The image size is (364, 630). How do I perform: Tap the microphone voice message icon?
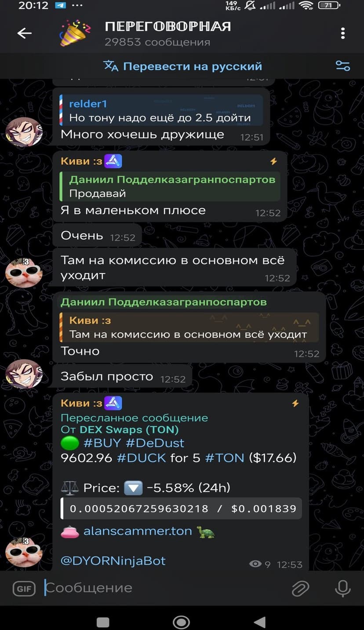click(x=343, y=588)
